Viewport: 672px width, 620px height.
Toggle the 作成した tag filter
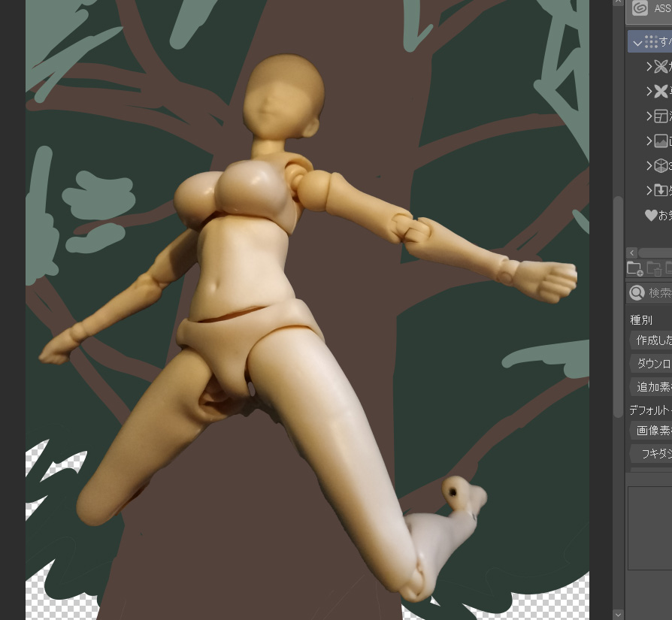coord(652,340)
